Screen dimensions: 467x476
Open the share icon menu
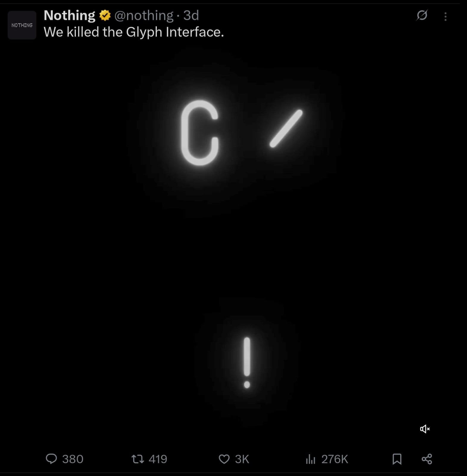click(427, 459)
